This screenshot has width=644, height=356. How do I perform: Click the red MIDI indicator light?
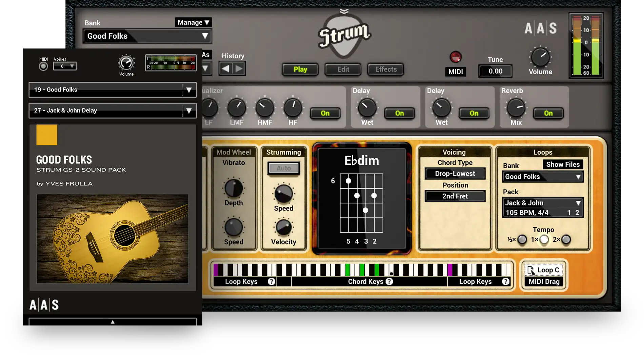(x=455, y=57)
